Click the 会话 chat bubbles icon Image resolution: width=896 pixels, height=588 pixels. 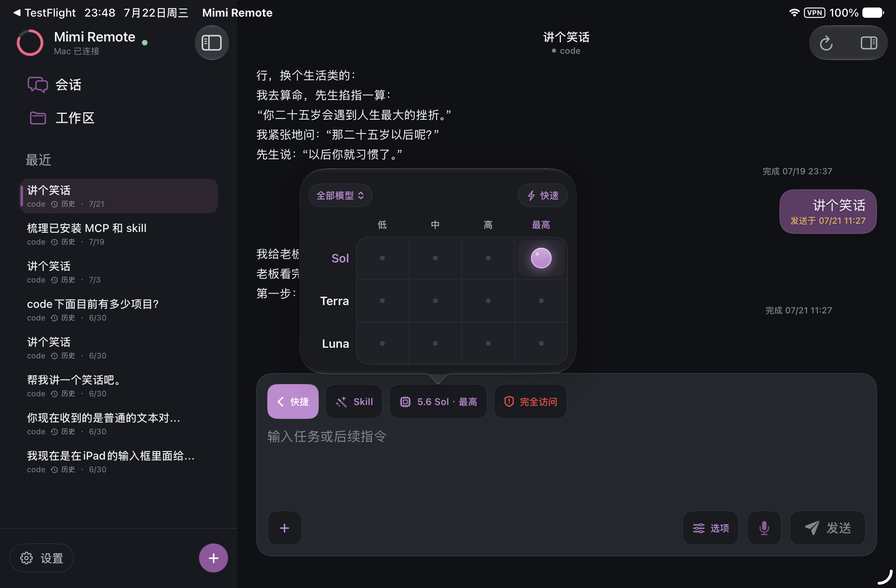38,85
